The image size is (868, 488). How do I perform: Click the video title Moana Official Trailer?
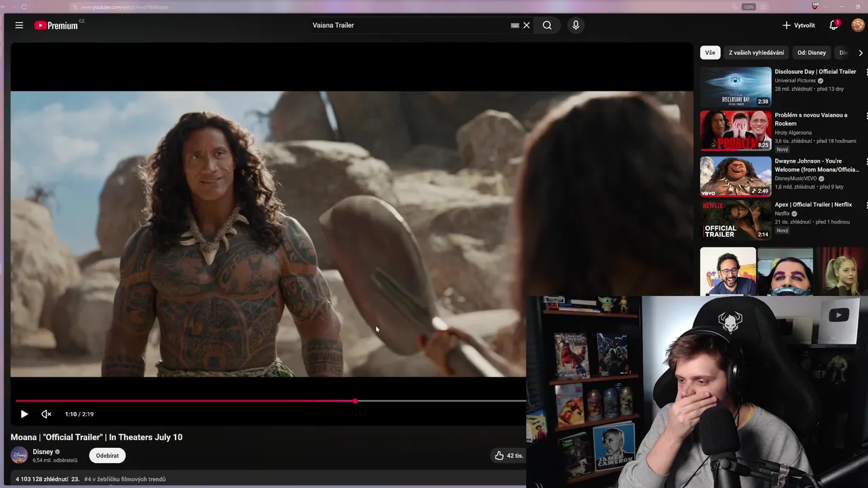pos(96,437)
